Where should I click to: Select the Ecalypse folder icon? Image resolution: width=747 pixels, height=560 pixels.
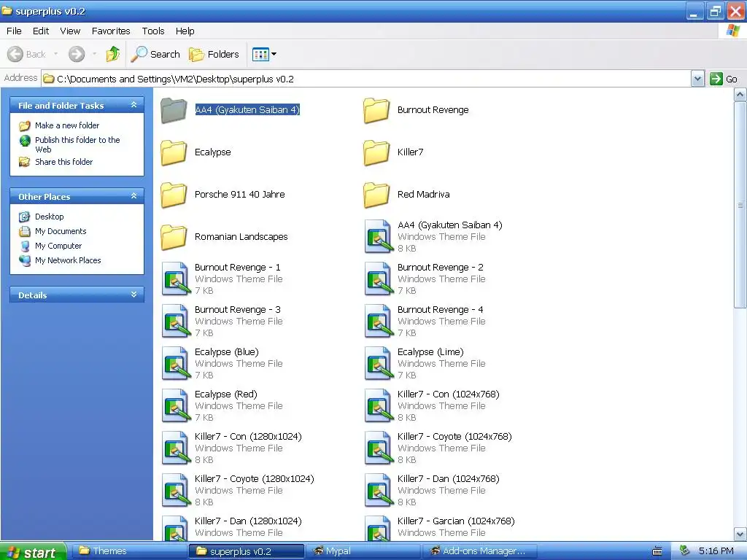pos(174,152)
